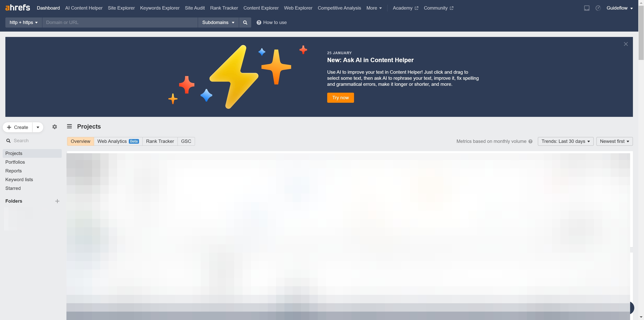
Task: Open the settings gear next to Create
Action: point(55,127)
